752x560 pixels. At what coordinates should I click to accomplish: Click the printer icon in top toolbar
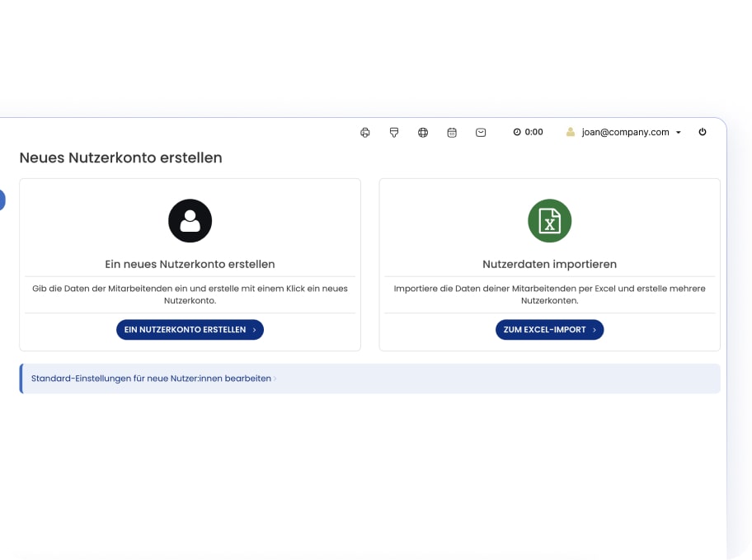[365, 132]
